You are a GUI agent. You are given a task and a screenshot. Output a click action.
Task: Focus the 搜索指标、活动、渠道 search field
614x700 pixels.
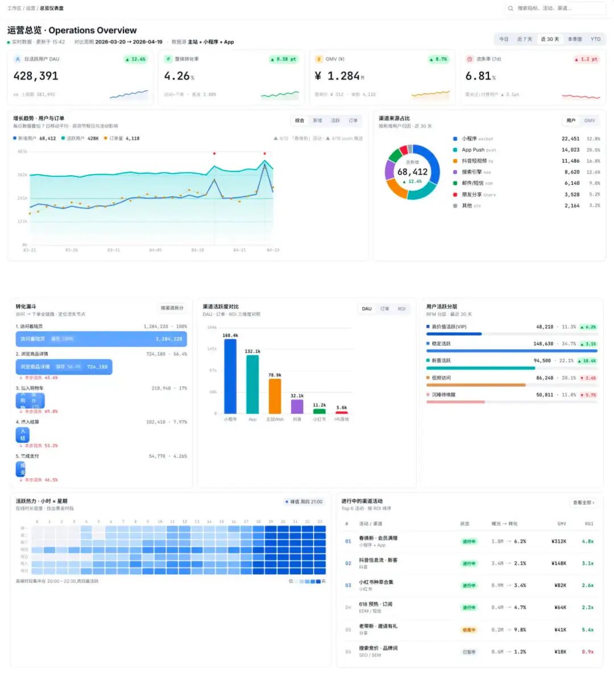[x=555, y=9]
